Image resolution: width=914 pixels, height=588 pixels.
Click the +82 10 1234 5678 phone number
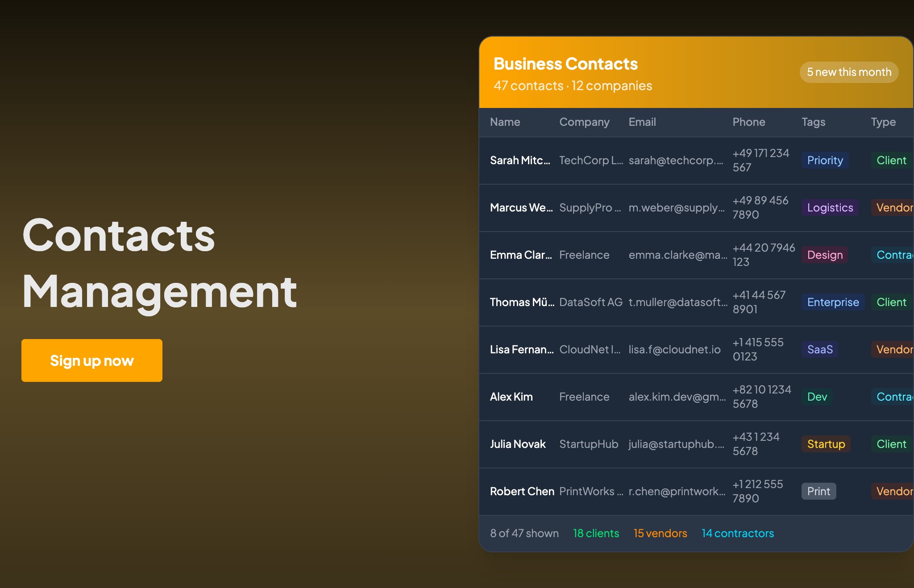(x=762, y=397)
